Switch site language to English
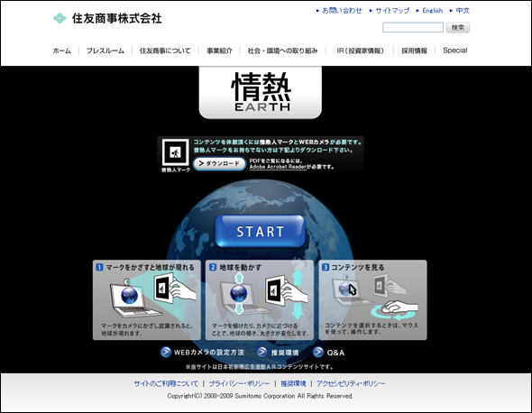Image resolution: width=532 pixels, height=413 pixels. click(x=432, y=11)
